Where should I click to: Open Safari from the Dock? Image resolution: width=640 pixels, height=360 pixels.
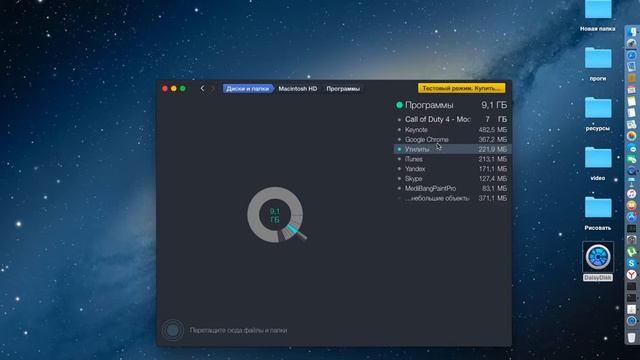(632, 55)
